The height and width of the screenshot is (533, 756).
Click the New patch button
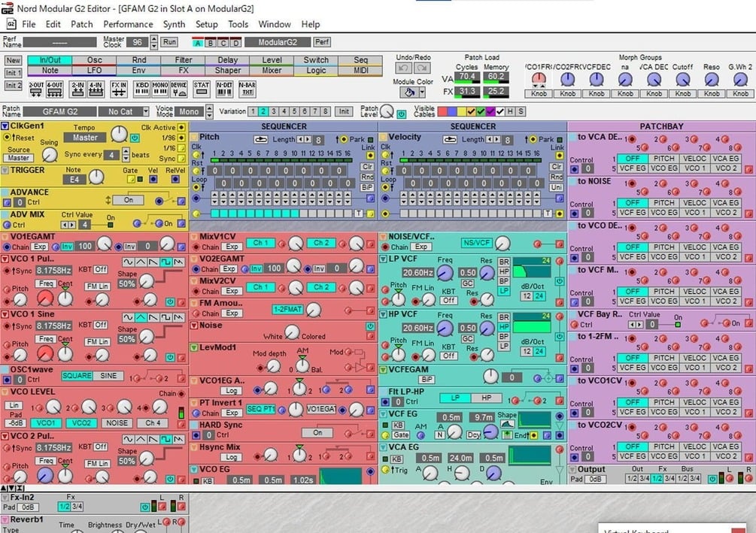pyautogui.click(x=14, y=60)
